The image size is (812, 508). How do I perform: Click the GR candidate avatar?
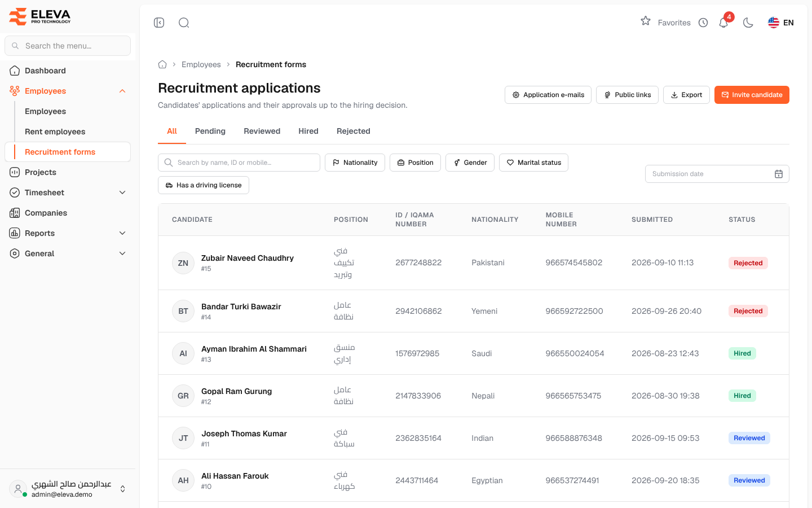click(183, 396)
